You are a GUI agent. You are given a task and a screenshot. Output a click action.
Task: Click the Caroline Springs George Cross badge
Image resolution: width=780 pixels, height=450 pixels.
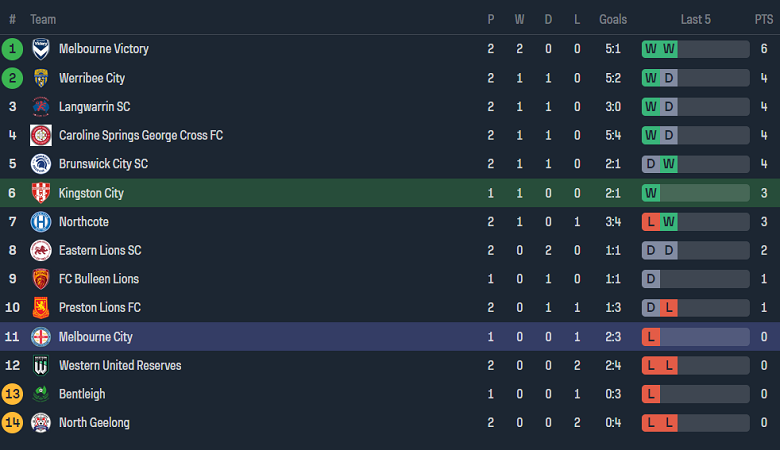[41, 136]
